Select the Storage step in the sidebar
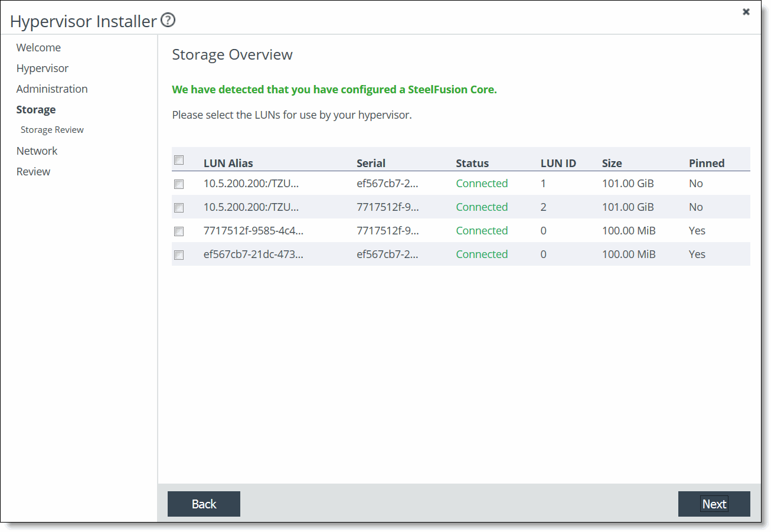This screenshot has width=771, height=532. [x=36, y=109]
